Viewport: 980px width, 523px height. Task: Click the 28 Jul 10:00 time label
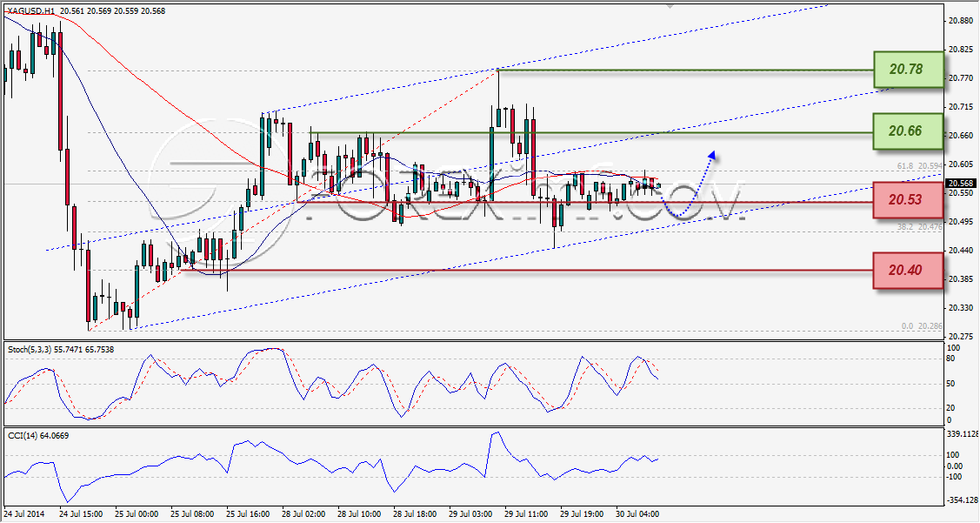(x=359, y=513)
